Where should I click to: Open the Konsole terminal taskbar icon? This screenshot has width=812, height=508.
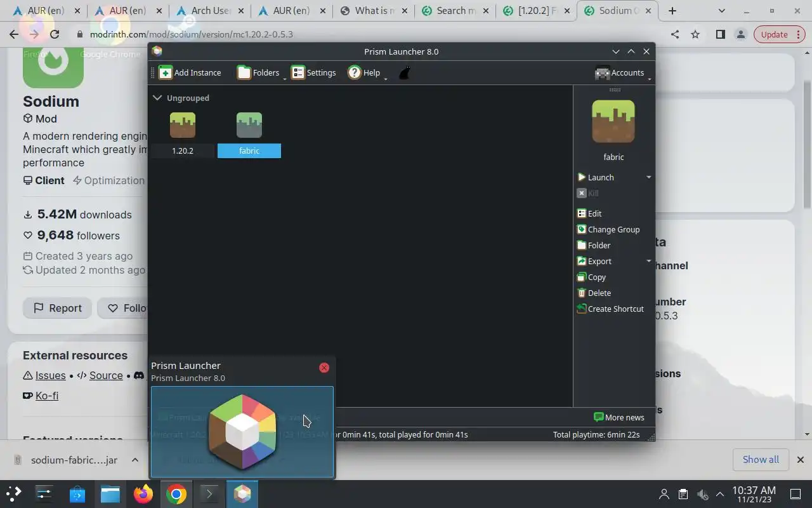tap(209, 493)
